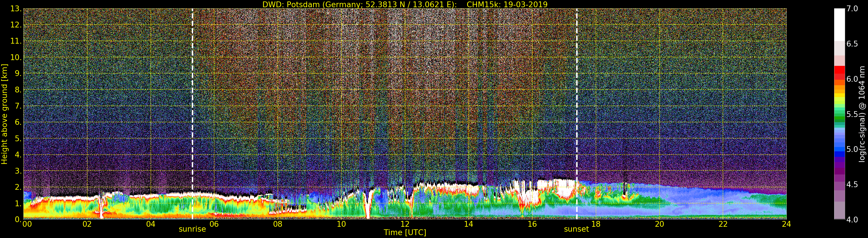Click the time axis tick '10'
This screenshot has height=238, width=868.
coord(341,224)
